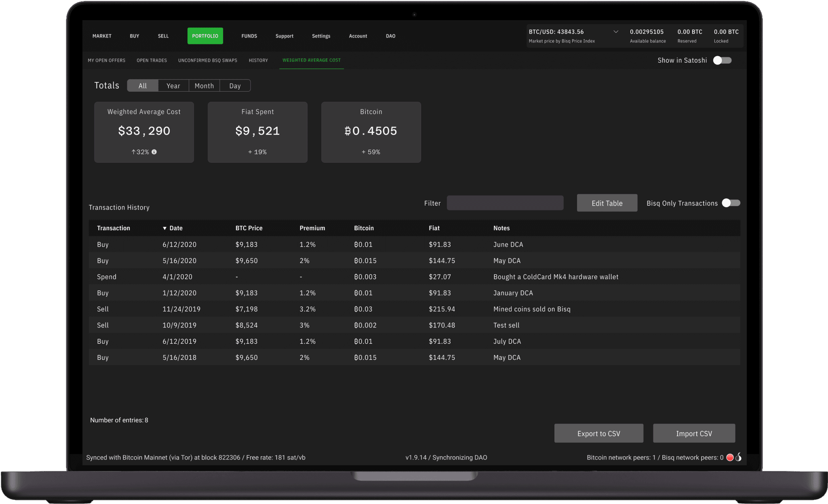Click the red Bisq network status dot
The width and height of the screenshot is (828, 504).
[x=730, y=458]
